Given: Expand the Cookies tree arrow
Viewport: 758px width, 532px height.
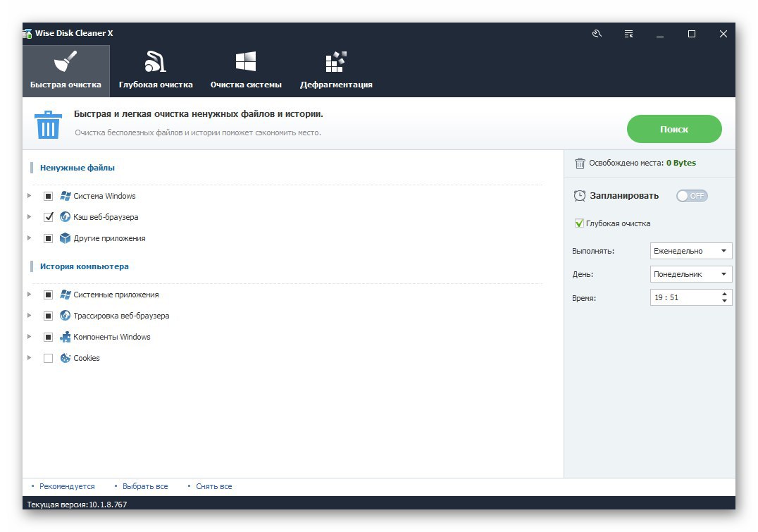Looking at the screenshot, I should tap(30, 358).
